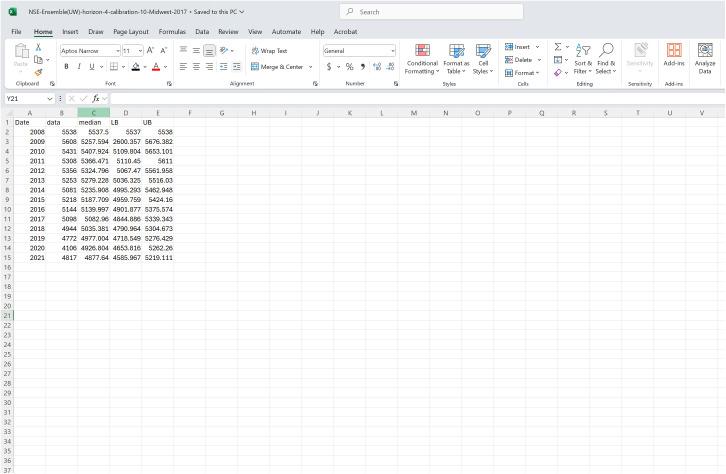Toggle italic formatting
Screen dimensions: 726x474
pos(79,67)
